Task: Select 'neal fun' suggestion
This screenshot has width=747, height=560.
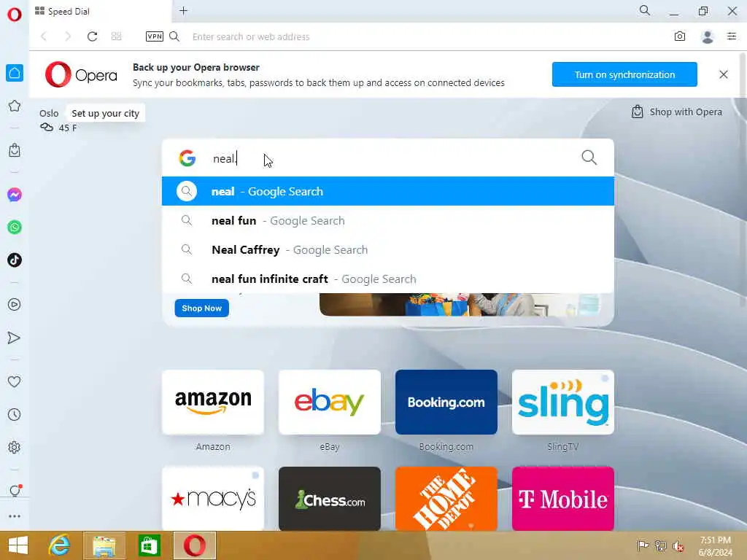Action: (x=388, y=220)
